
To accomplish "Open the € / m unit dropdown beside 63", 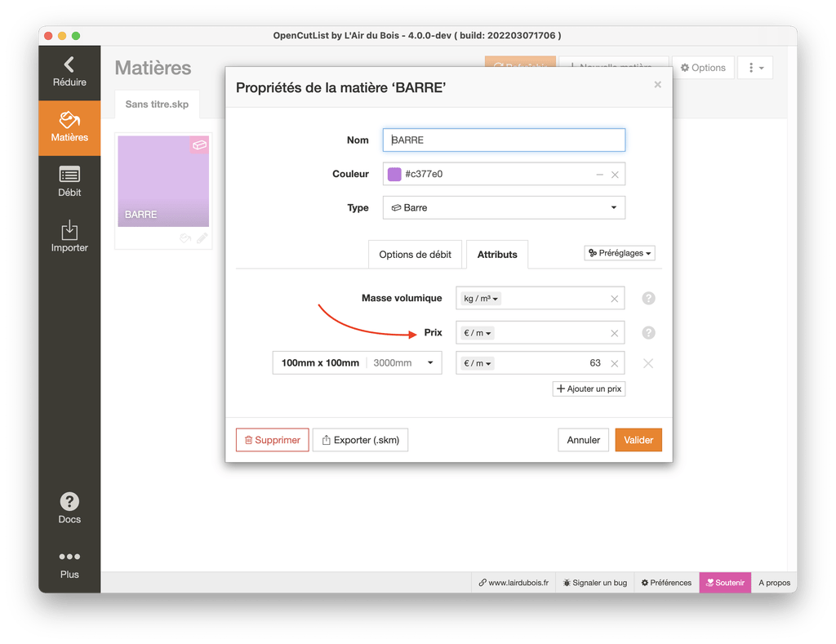I will click(x=477, y=363).
